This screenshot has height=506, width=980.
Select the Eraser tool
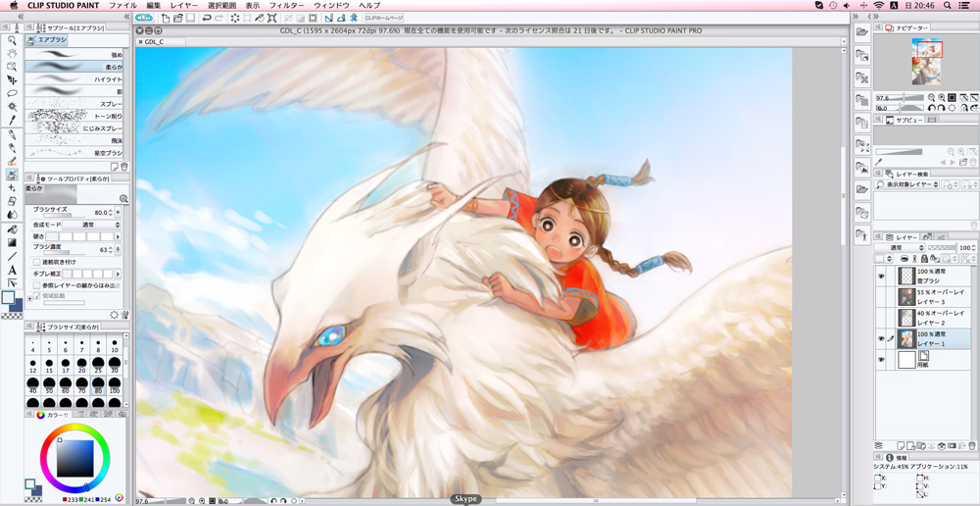12,201
